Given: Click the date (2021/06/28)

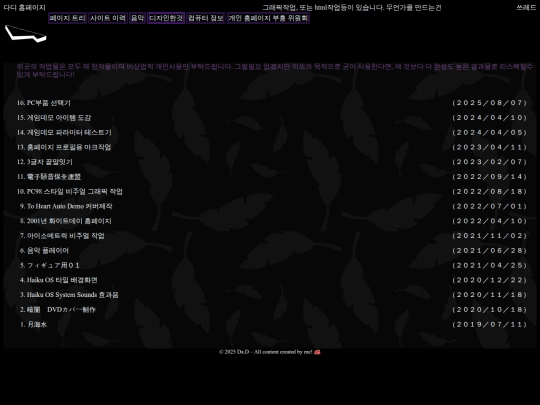Looking at the screenshot, I should click(x=489, y=251).
